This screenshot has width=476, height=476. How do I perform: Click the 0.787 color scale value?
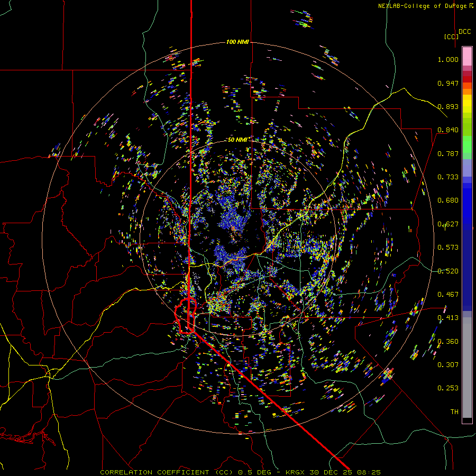click(x=448, y=153)
